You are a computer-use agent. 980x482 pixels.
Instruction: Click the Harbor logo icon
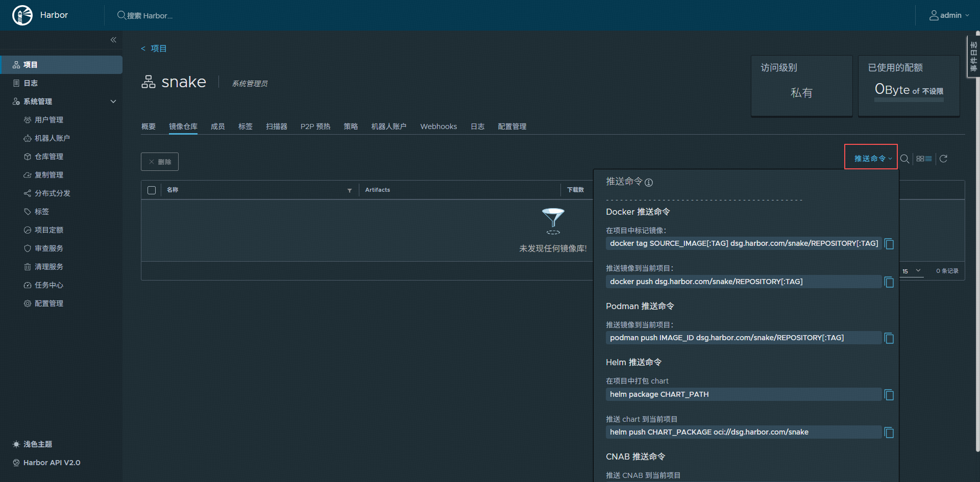tap(22, 15)
